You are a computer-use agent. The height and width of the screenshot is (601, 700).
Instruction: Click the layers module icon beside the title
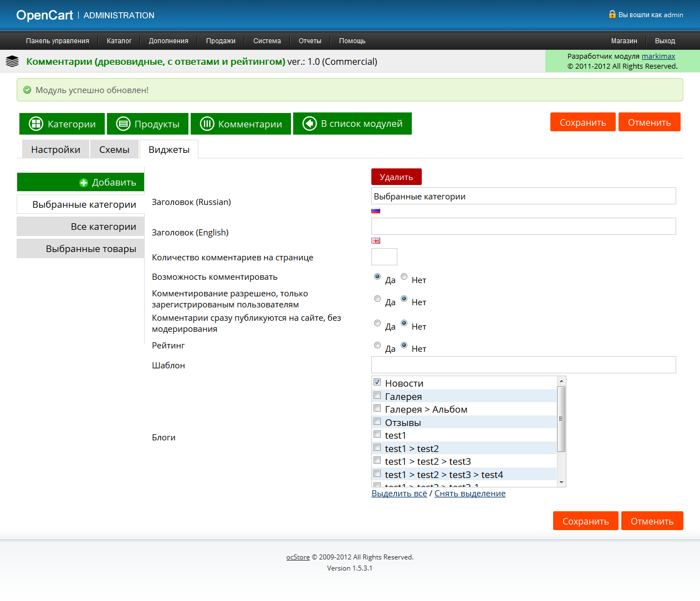coord(12,61)
